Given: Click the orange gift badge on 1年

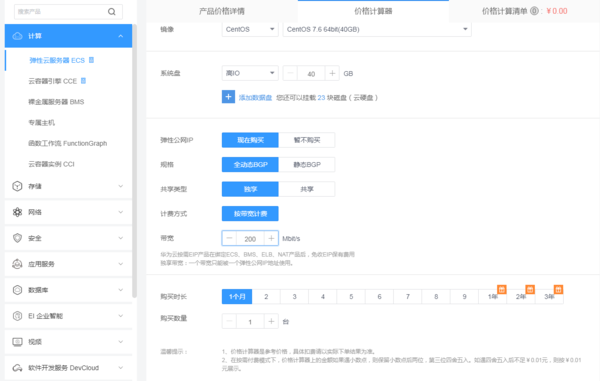Looking at the screenshot, I should coord(502,289).
